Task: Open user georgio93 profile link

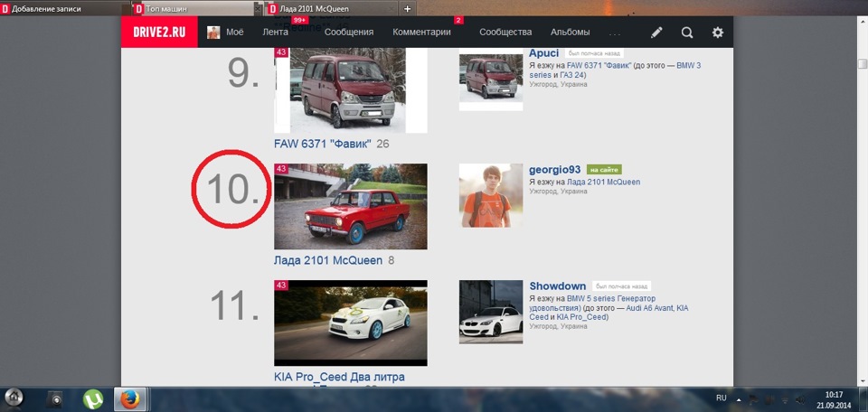Action: coord(554,170)
